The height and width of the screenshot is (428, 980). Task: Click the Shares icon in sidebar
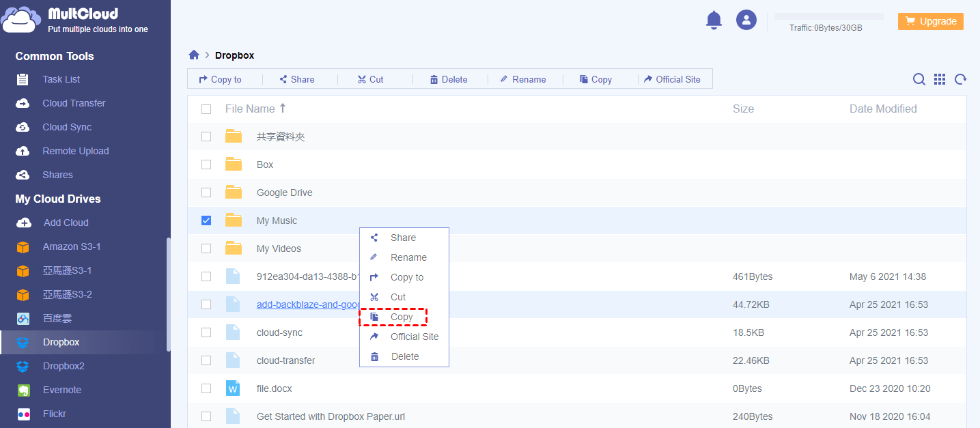coord(23,175)
